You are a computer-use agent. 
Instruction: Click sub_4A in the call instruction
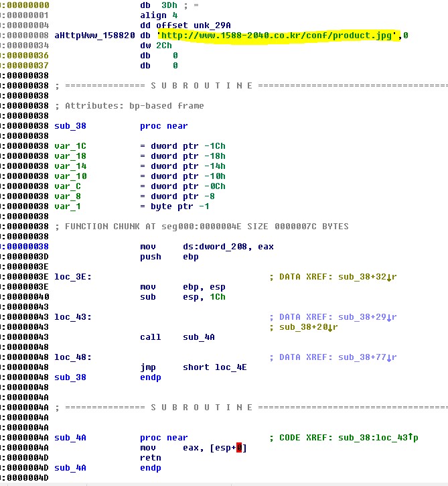tap(198, 337)
